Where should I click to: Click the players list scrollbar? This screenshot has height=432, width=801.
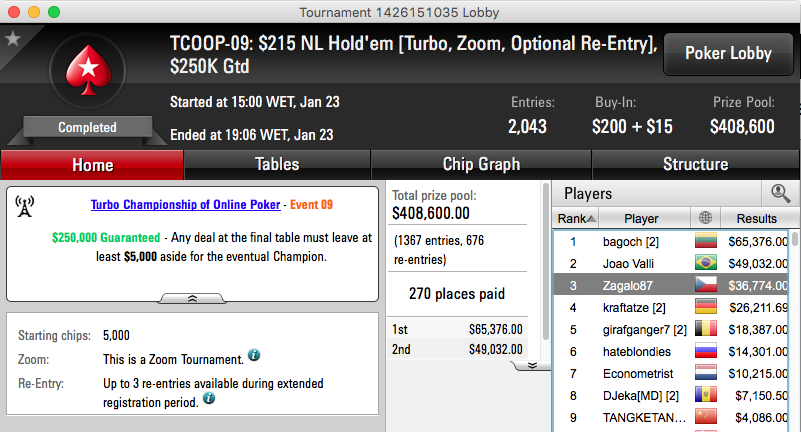point(794,240)
